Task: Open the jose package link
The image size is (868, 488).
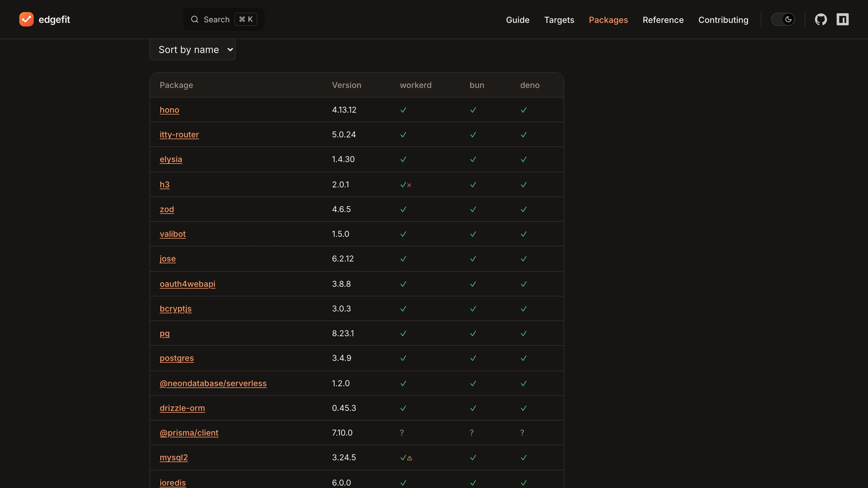Action: 168,258
